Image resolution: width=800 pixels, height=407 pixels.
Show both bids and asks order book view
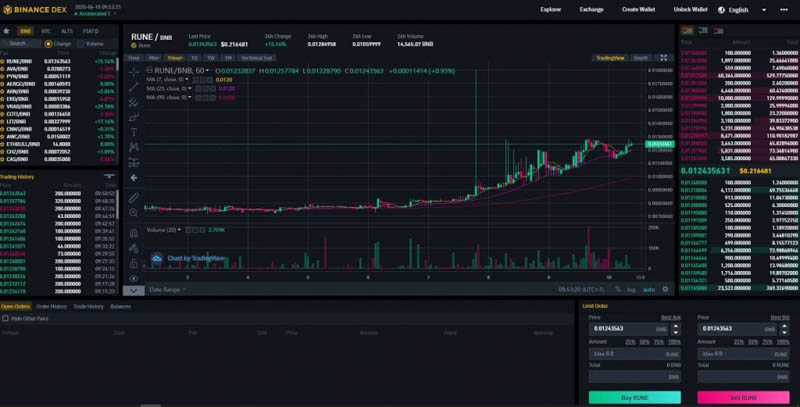click(x=687, y=31)
